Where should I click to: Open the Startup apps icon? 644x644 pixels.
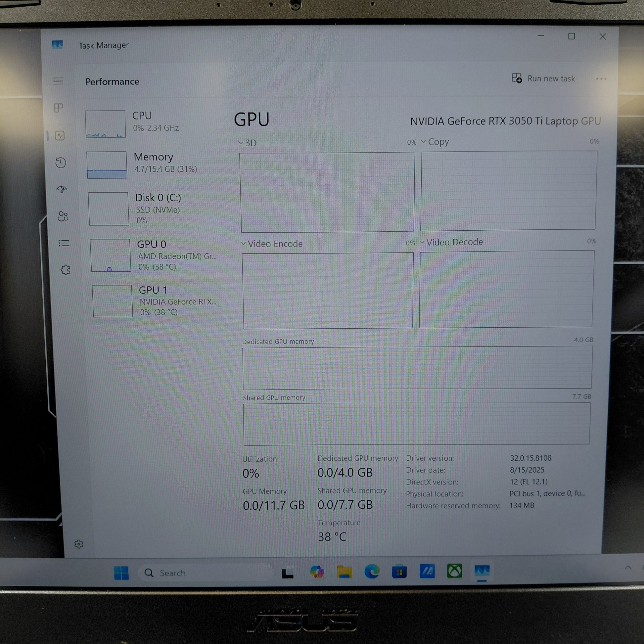[62, 189]
